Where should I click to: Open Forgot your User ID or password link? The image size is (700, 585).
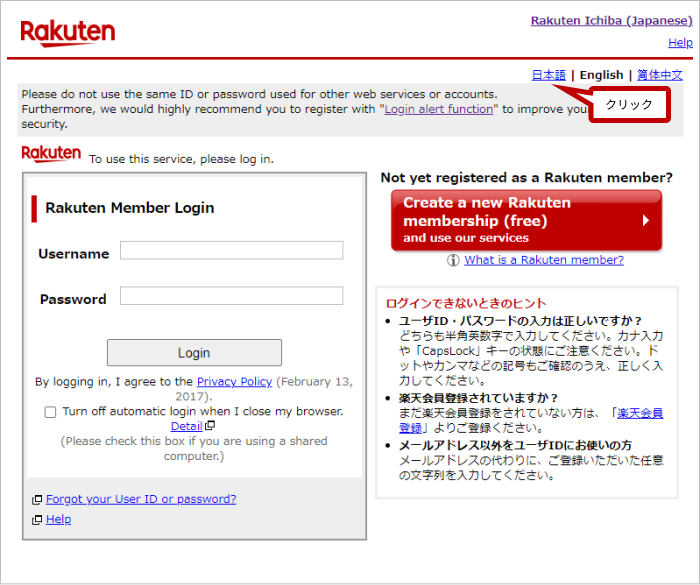pyautogui.click(x=141, y=499)
